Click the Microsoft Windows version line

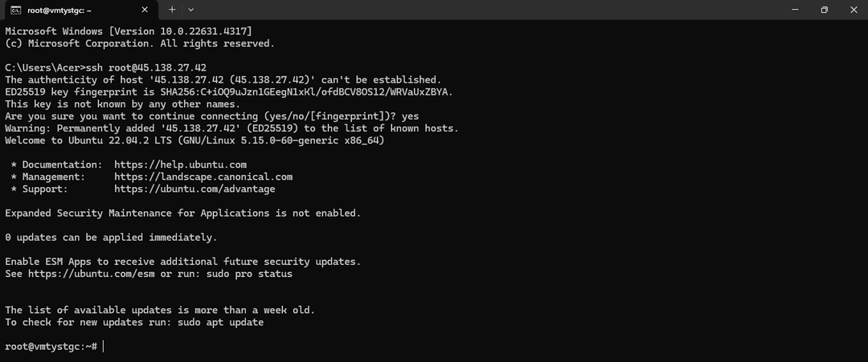point(129,31)
